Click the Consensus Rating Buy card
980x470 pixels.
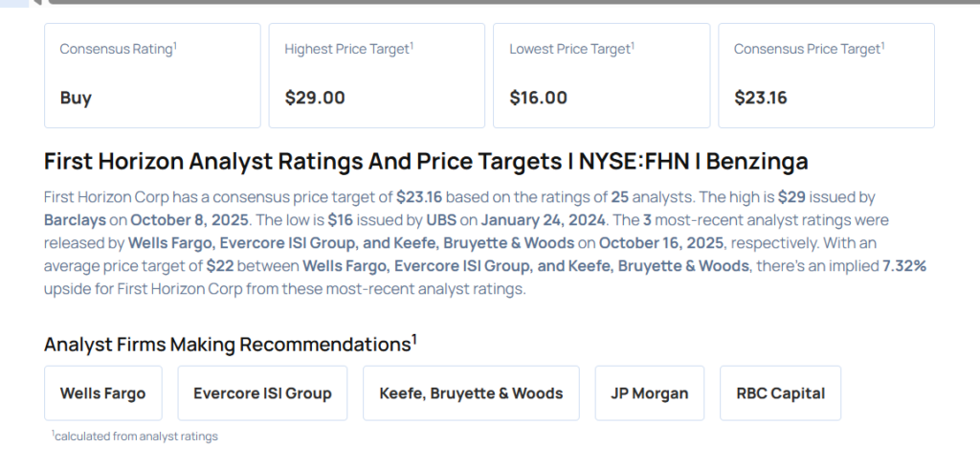(x=152, y=76)
